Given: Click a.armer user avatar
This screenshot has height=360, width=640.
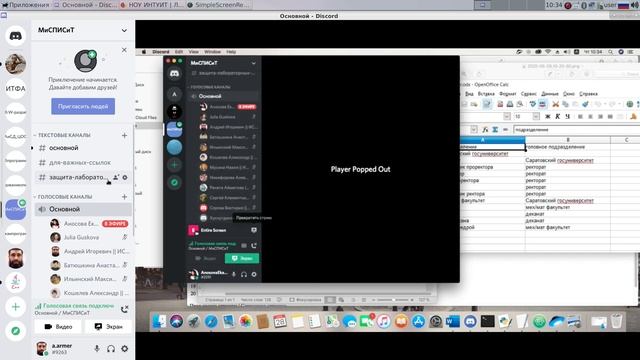Looking at the screenshot, I should pyautogui.click(x=42, y=348).
